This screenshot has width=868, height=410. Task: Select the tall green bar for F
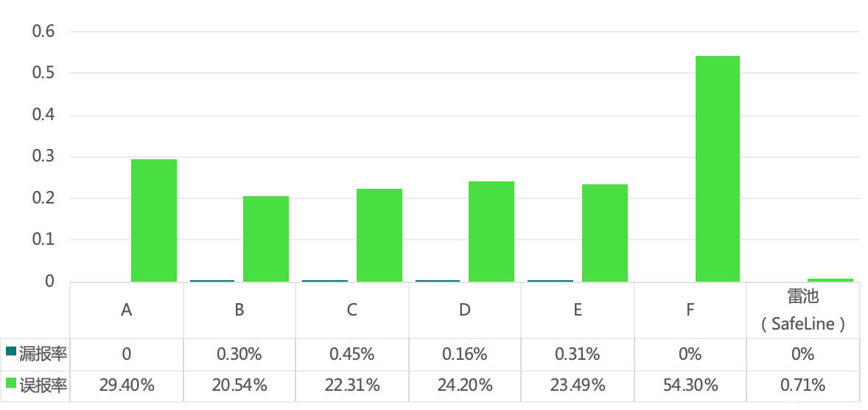click(x=717, y=169)
